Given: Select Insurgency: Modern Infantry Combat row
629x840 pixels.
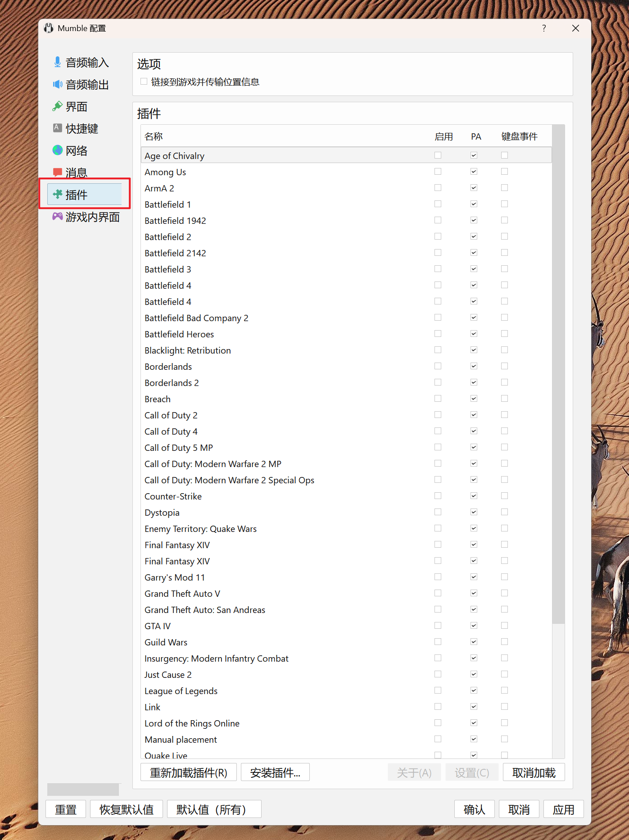Looking at the screenshot, I should [346, 658].
